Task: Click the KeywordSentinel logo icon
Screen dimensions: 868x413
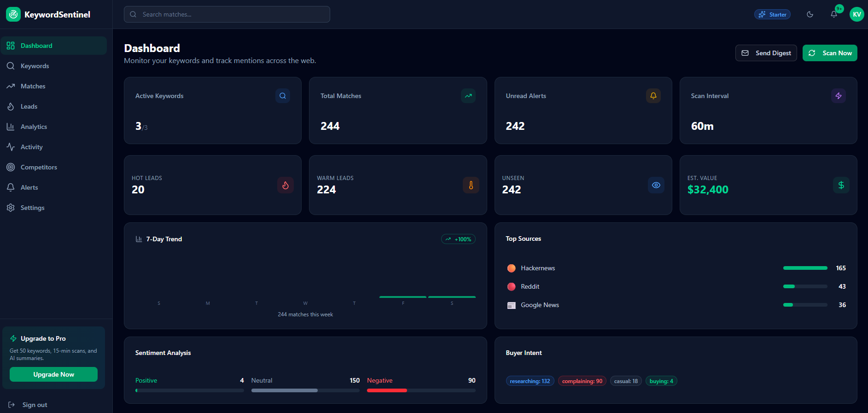Action: pos(13,14)
